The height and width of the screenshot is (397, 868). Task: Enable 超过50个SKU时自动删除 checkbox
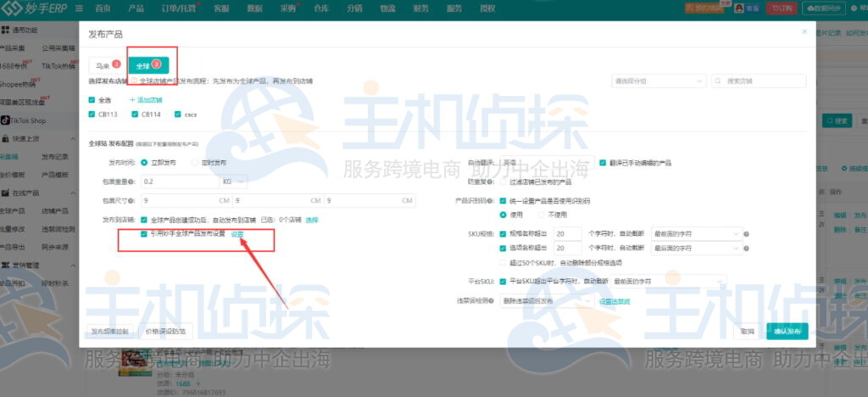tap(503, 262)
